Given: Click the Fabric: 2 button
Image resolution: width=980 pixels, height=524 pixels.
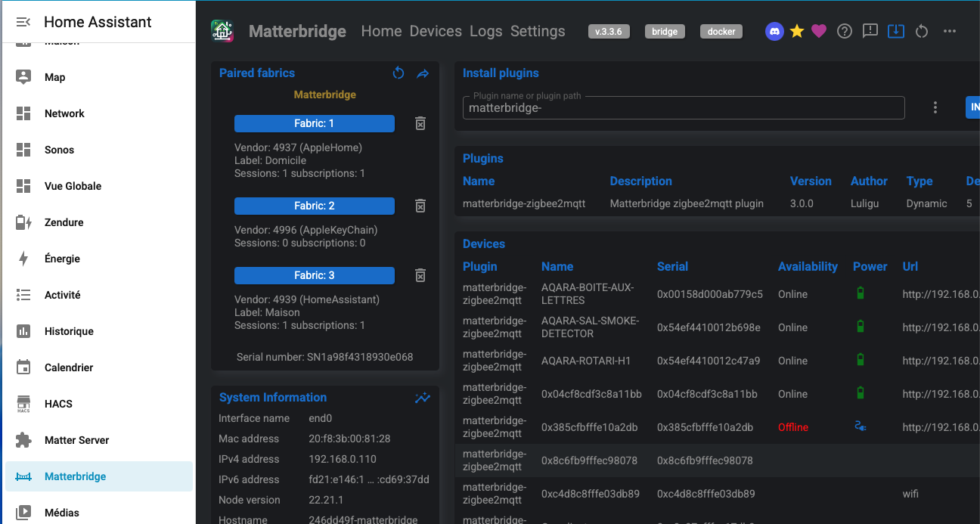Looking at the screenshot, I should 314,206.
